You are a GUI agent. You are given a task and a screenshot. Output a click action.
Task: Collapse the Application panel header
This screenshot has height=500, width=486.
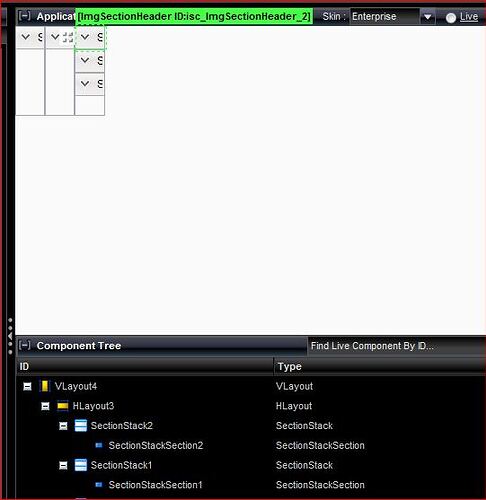coord(24,16)
